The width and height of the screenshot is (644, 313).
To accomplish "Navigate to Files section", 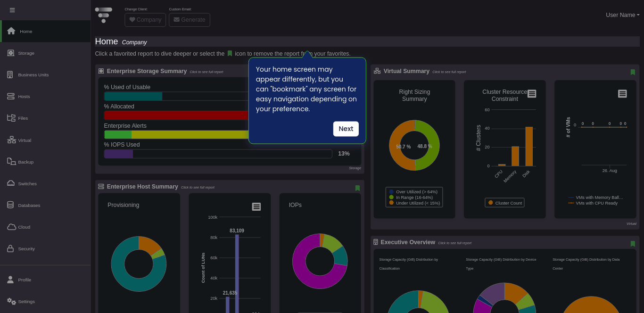I will pyautogui.click(x=45, y=118).
